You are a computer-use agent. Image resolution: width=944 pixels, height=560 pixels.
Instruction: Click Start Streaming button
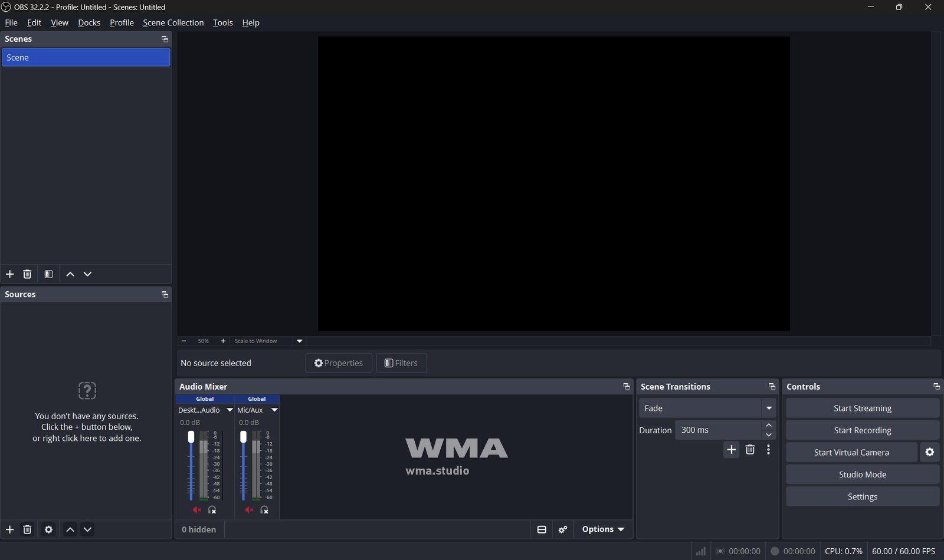[x=863, y=408]
